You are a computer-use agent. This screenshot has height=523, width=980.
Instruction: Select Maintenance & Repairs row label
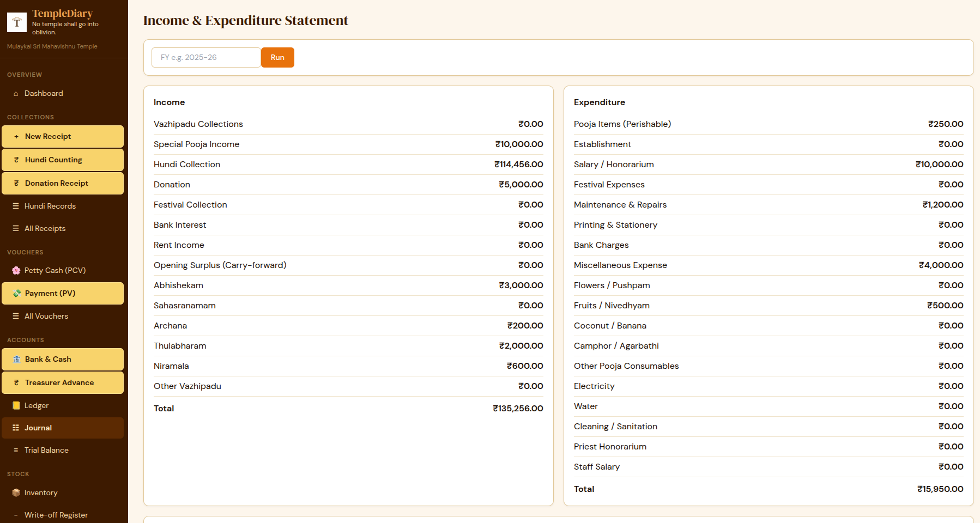620,205
